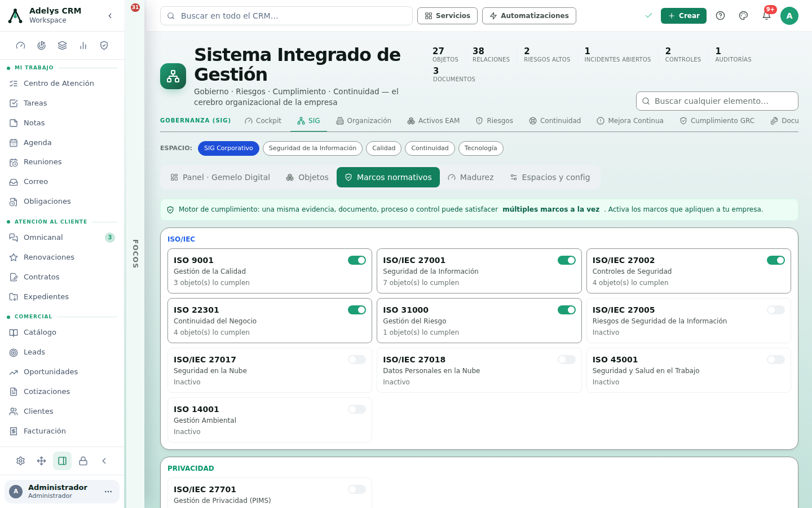Switch to the Cockpit tab

(263, 121)
